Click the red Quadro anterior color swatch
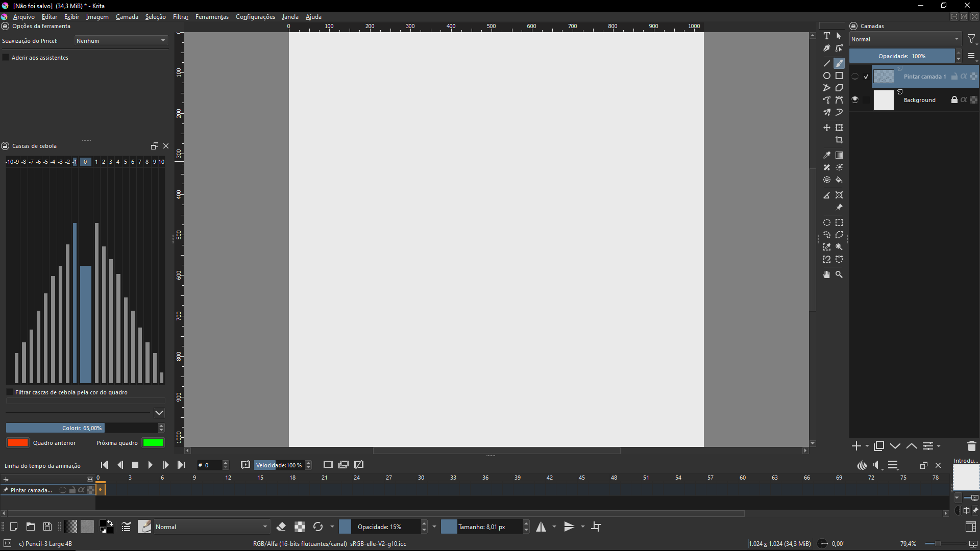Screen dimensions: 980x551 18,443
